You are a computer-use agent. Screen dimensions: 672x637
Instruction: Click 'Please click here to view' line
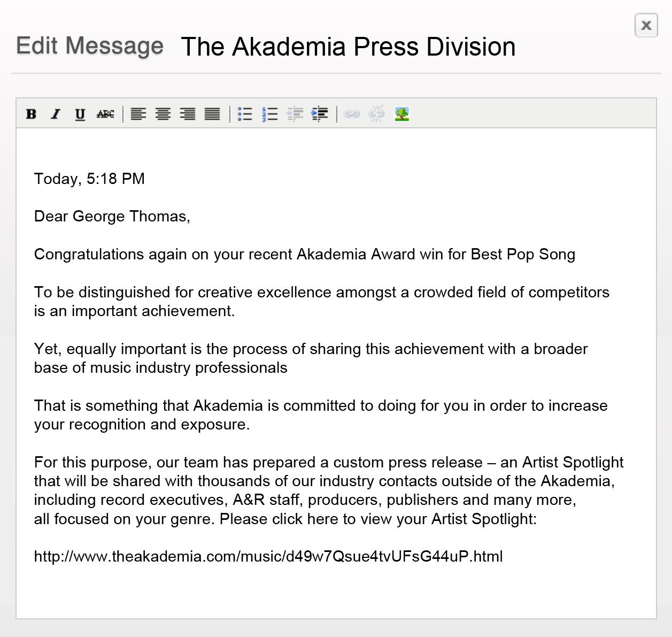[285, 519]
